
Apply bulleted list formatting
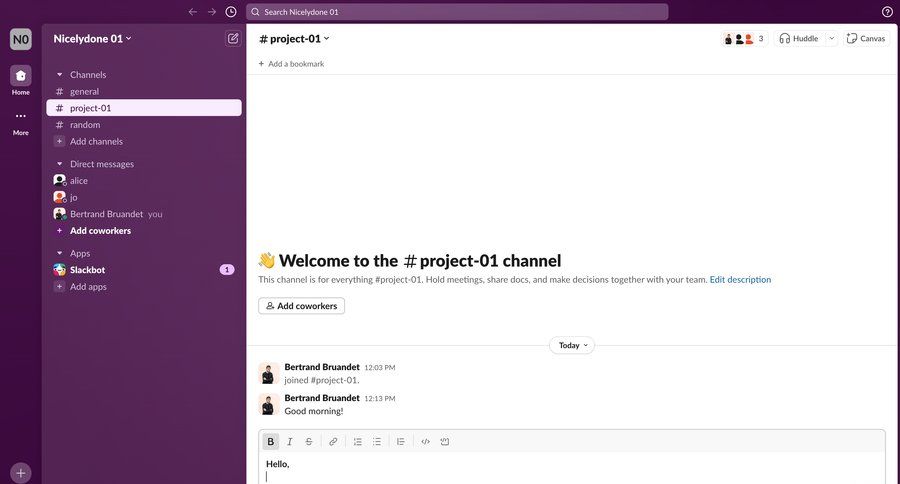(377, 442)
